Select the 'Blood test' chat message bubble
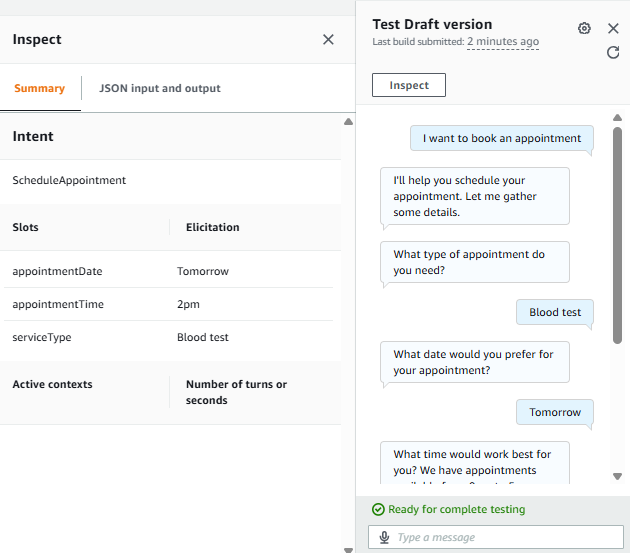Image resolution: width=630 pixels, height=553 pixels. [x=555, y=312]
